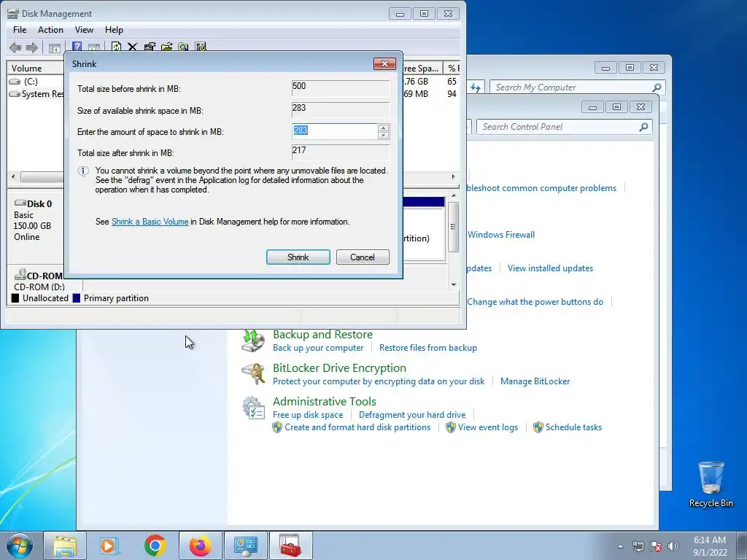This screenshot has height=560, width=747.
Task: Click search magnifier in Search Control Panel box
Action: (x=643, y=127)
